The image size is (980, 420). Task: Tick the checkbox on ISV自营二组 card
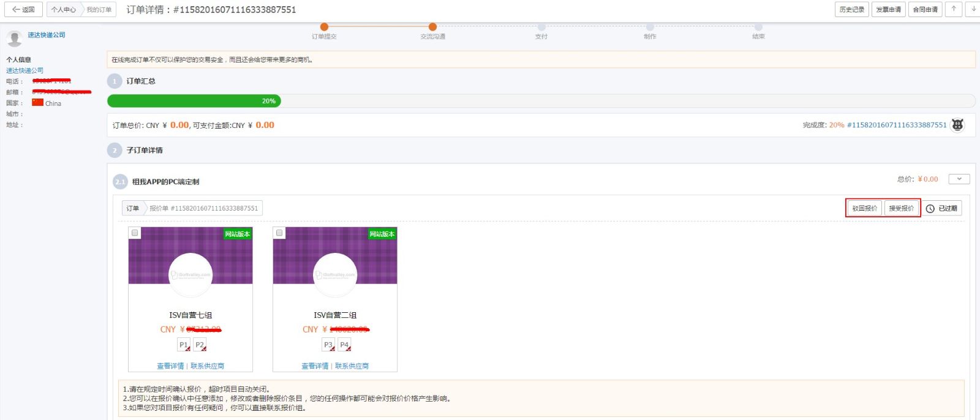(x=279, y=233)
